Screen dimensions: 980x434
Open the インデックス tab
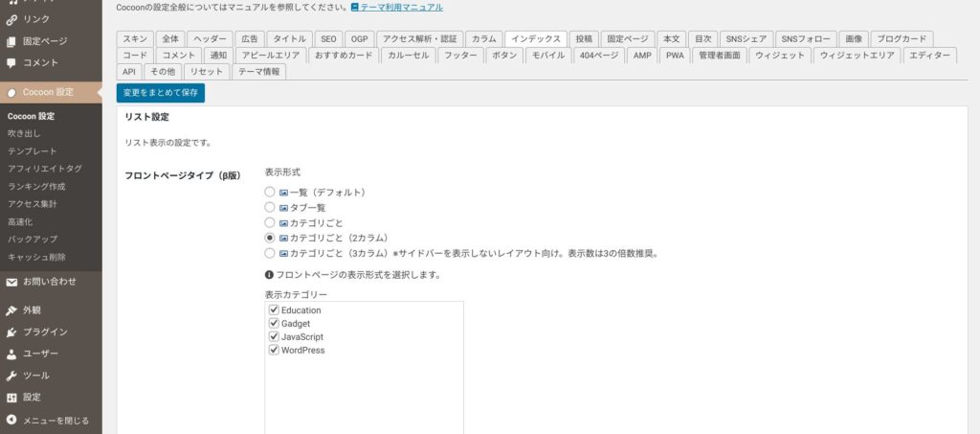tap(536, 38)
